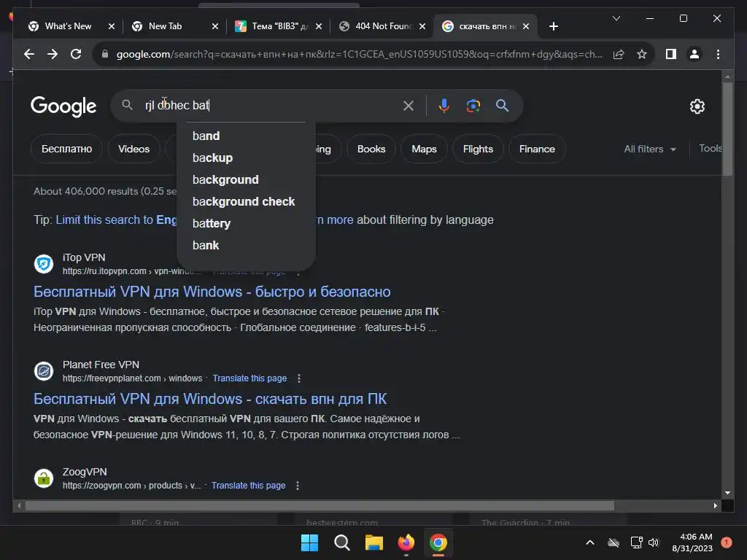Viewport: 747px width, 560px height.
Task: Click the horizontal scrollbar thumb
Action: click(320, 506)
